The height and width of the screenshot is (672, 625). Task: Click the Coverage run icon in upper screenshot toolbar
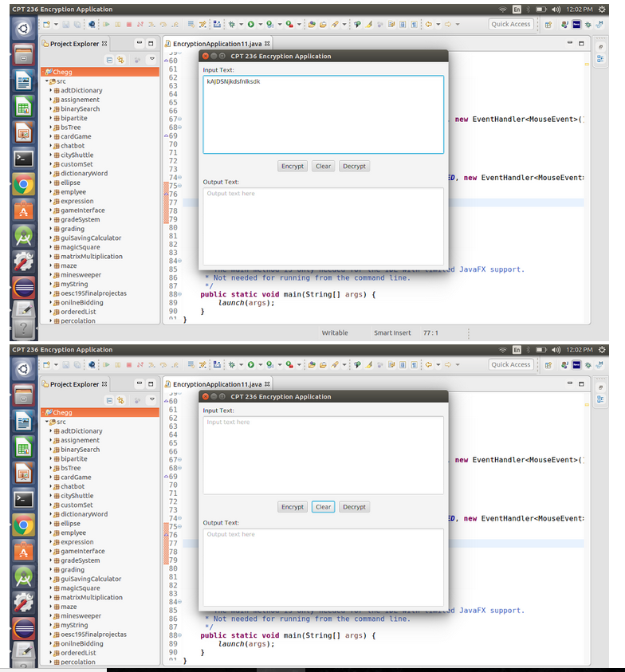[269, 25]
